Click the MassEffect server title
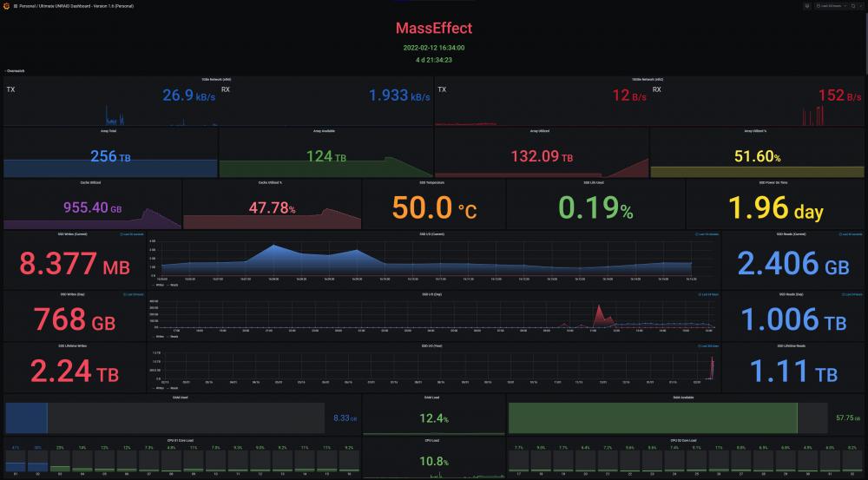The image size is (868, 480). coord(434,29)
